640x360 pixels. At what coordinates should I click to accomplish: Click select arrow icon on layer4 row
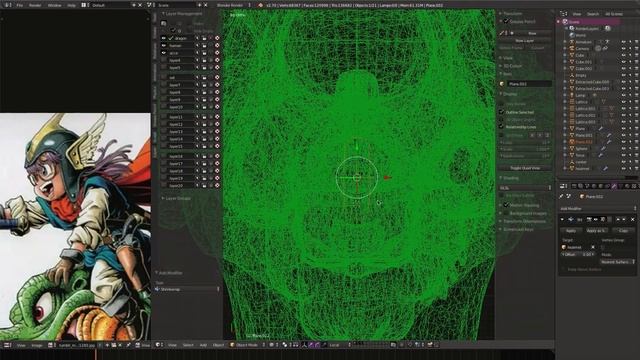pos(197,60)
